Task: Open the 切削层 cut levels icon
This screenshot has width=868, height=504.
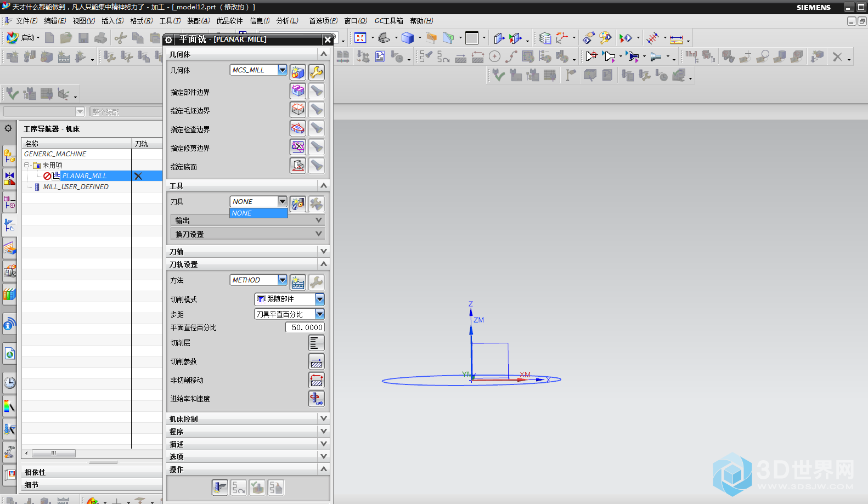Action: 317,343
